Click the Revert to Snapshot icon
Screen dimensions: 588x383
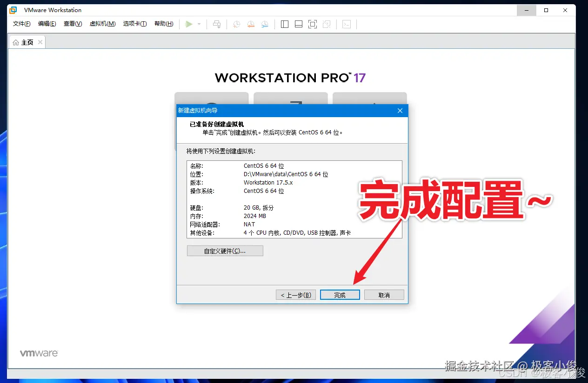point(251,24)
